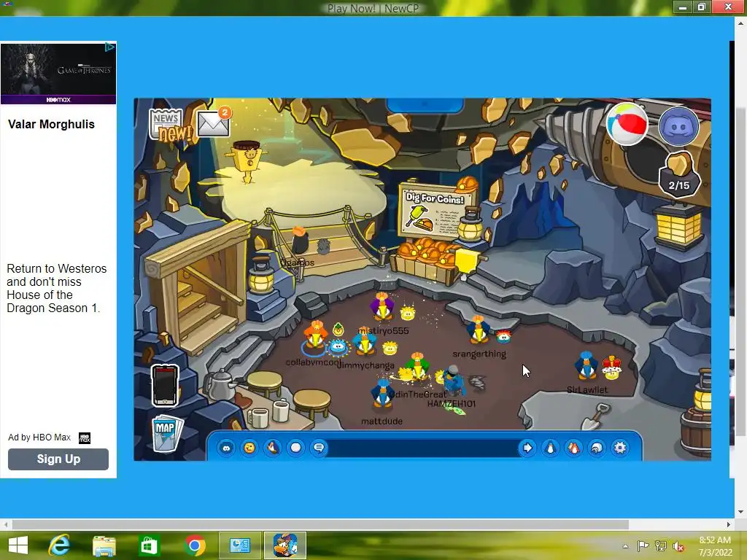The width and height of the screenshot is (747, 560).
Task: Click the penguin named srangerthing
Action: pyautogui.click(x=478, y=329)
